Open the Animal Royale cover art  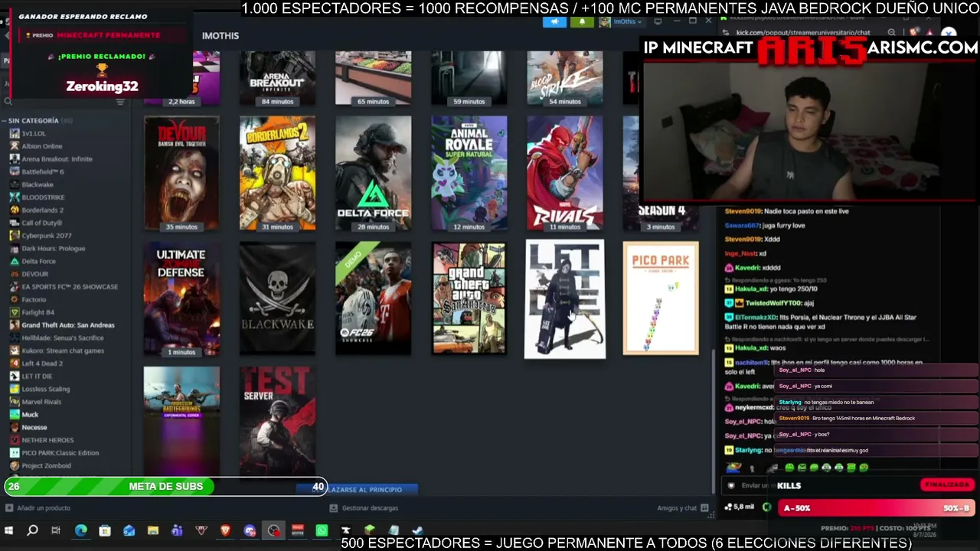coord(469,173)
